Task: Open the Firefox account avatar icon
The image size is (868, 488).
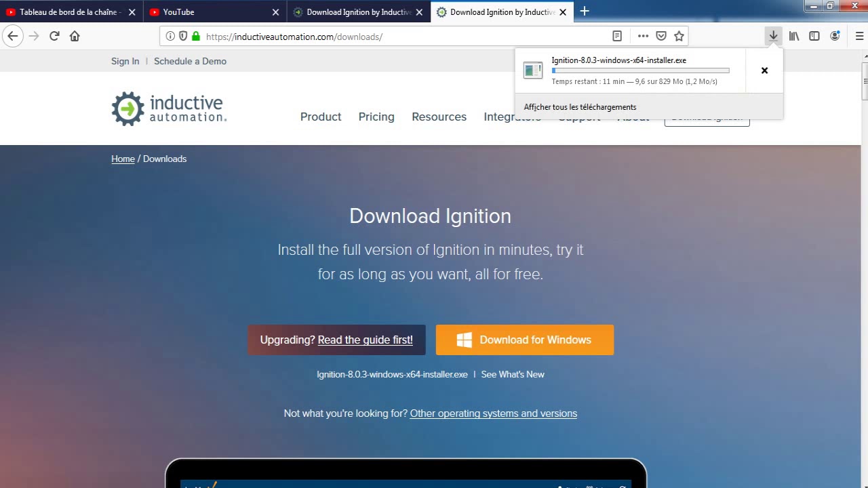Action: coord(835,37)
